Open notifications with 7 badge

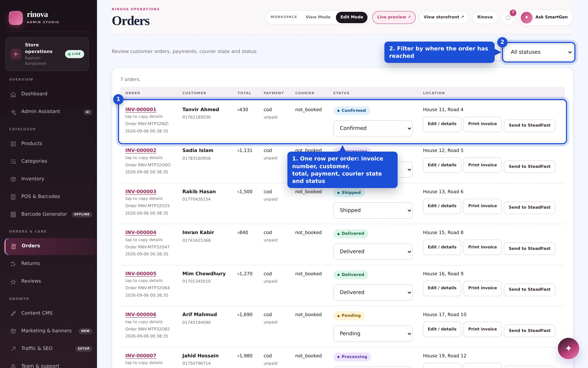508,17
